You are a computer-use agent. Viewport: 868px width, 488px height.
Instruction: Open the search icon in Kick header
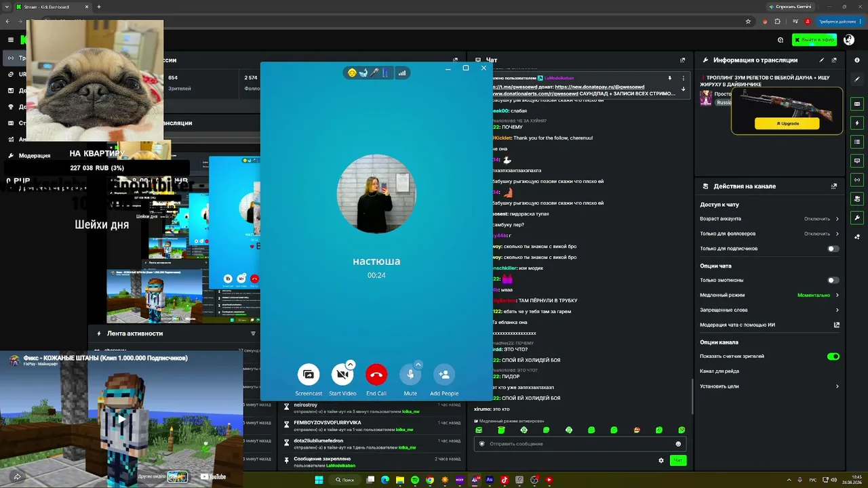click(781, 40)
